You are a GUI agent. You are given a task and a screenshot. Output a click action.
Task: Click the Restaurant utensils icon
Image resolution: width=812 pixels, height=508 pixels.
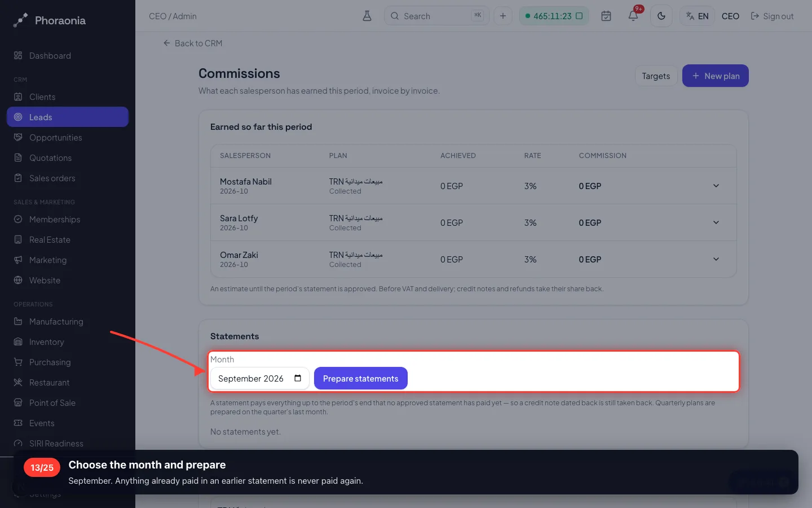18,382
